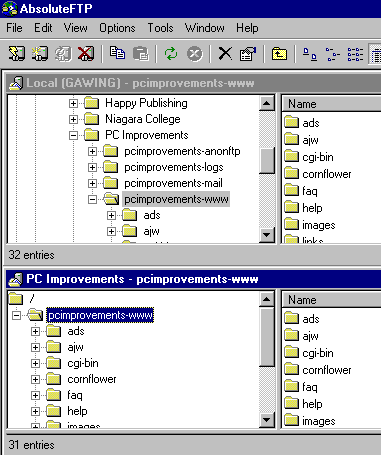Open the Options menu
This screenshot has width=381, height=455.
pyautogui.click(x=117, y=28)
